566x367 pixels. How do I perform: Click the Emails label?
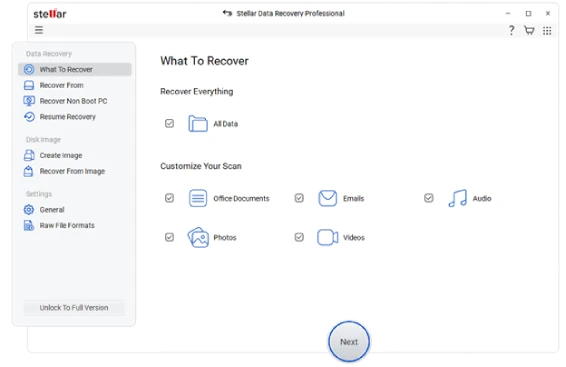click(353, 198)
